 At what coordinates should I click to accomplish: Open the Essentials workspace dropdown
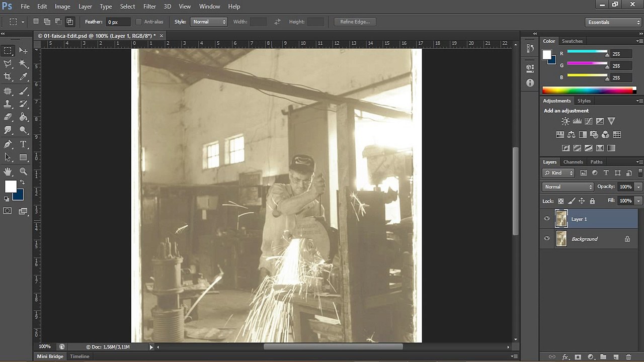coord(613,22)
